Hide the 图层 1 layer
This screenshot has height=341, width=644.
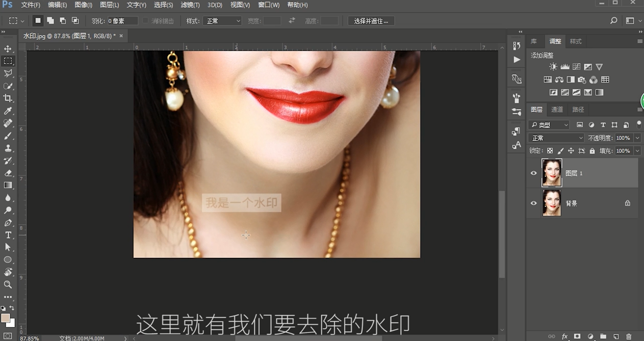(x=534, y=173)
